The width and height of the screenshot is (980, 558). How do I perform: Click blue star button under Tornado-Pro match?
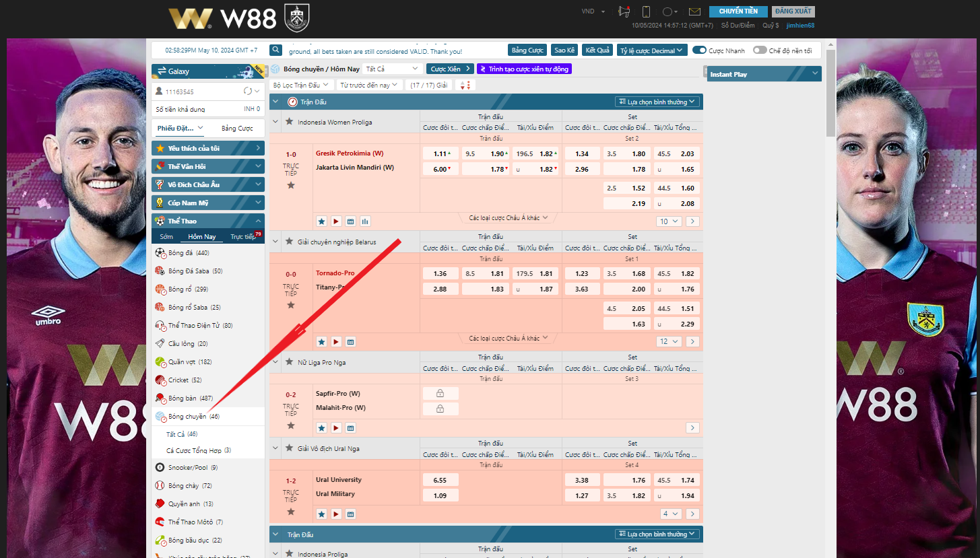321,341
